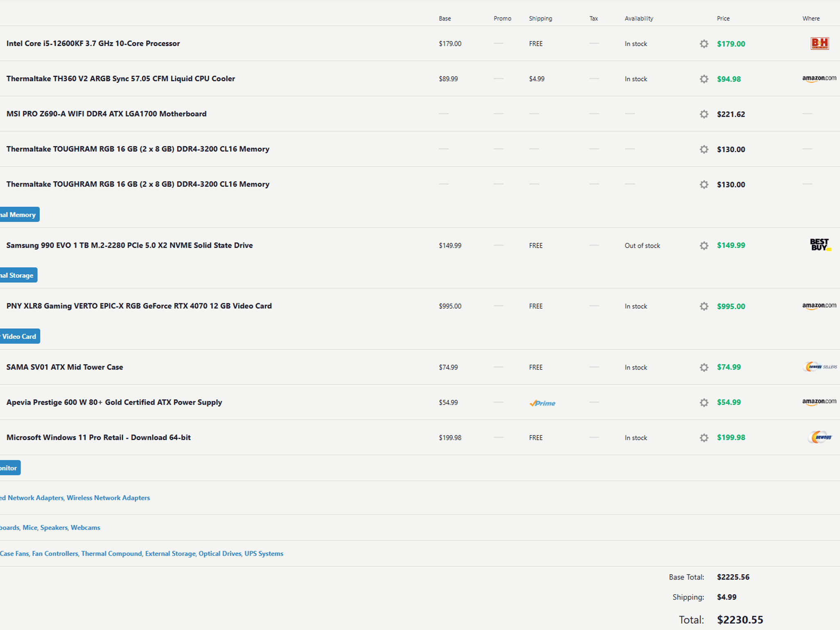Click the Where column header

pyautogui.click(x=811, y=18)
